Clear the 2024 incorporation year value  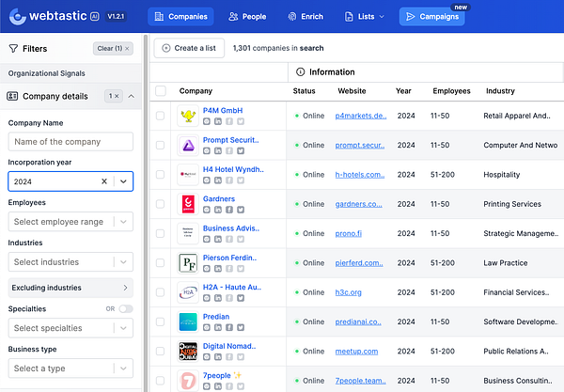[x=104, y=181]
